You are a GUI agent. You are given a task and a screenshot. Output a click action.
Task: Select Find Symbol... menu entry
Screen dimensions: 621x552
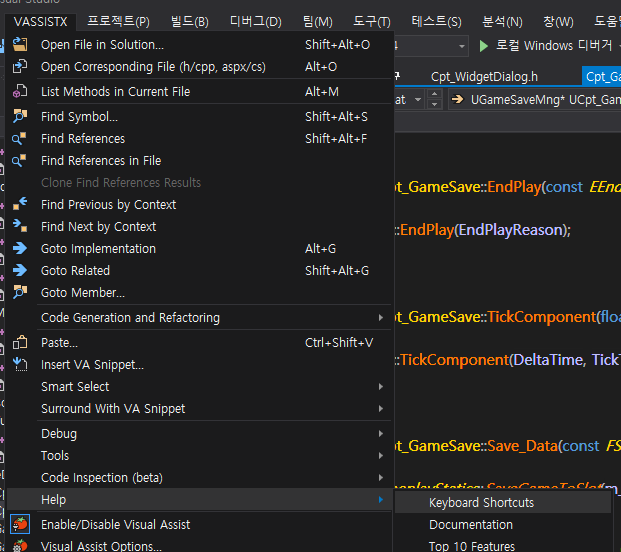click(200, 116)
